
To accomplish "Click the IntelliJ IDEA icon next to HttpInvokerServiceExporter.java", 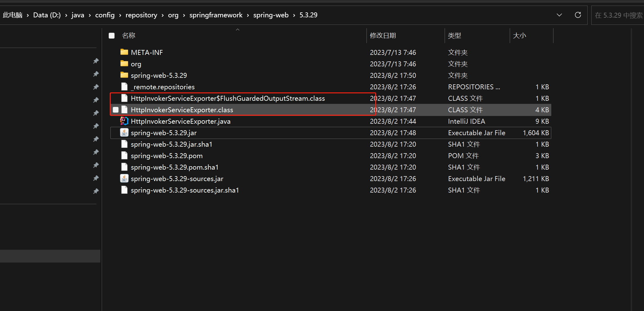I will pyautogui.click(x=124, y=121).
